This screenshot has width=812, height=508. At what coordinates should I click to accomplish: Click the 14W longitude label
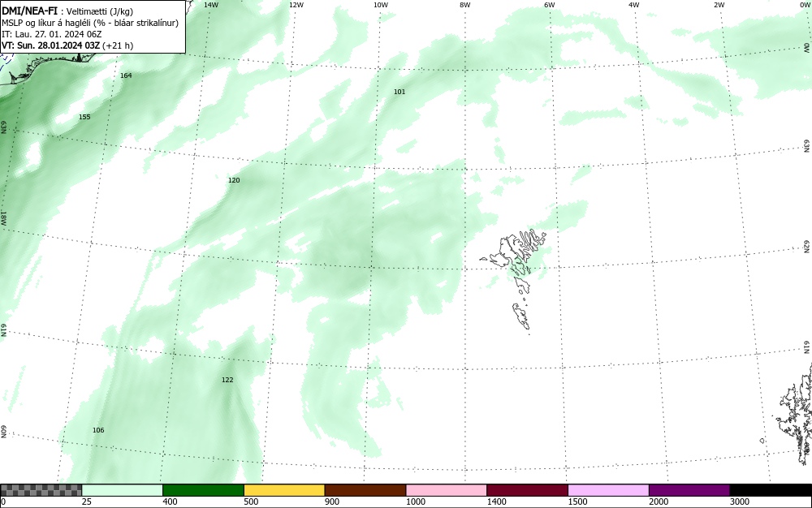pyautogui.click(x=211, y=5)
